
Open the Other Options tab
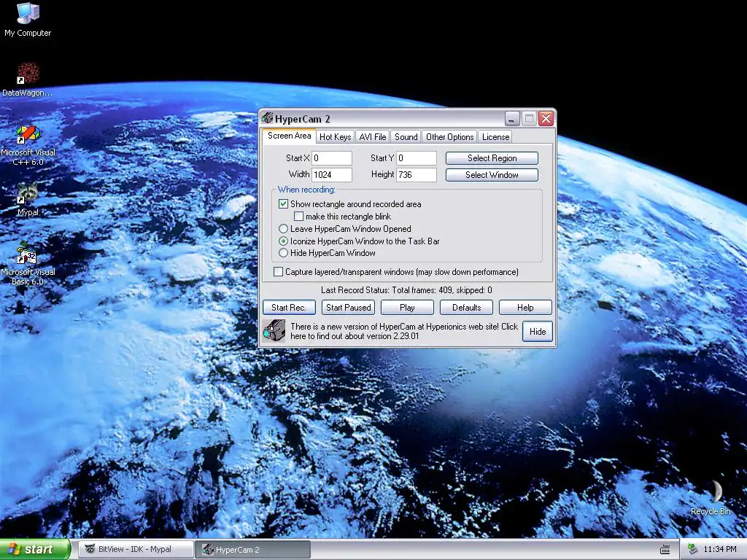pyautogui.click(x=449, y=136)
